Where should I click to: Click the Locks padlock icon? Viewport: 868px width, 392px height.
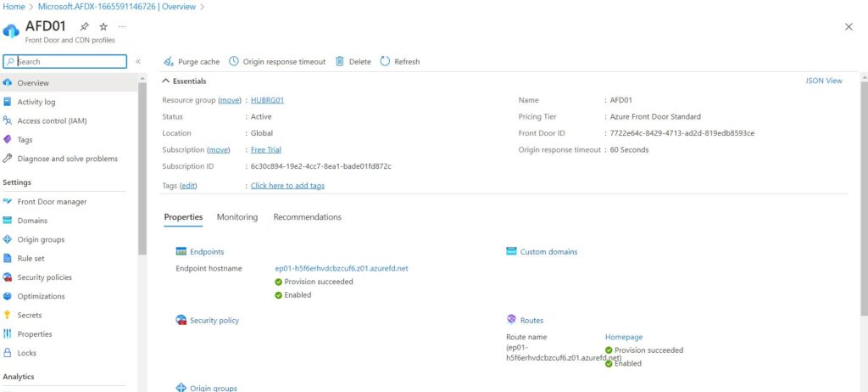[7, 352]
